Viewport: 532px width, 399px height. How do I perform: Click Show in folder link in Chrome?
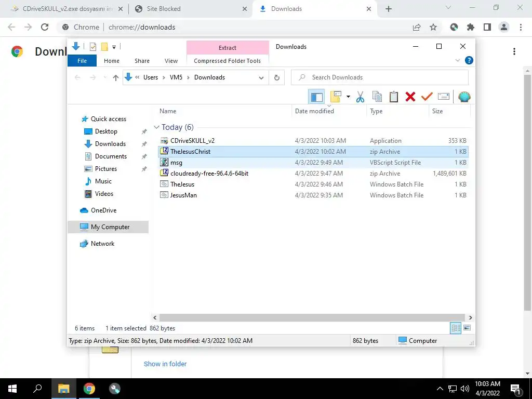tap(165, 364)
